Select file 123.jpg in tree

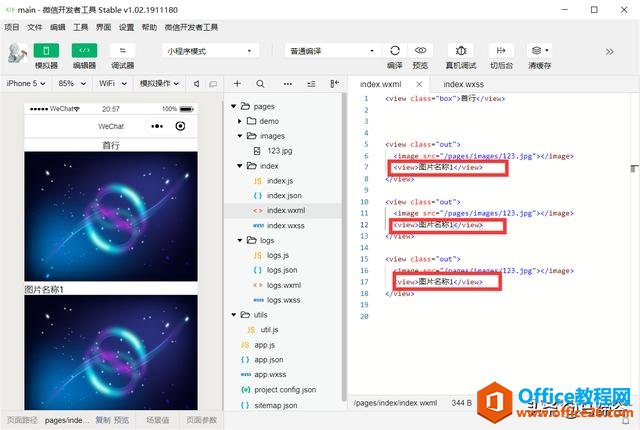(280, 151)
